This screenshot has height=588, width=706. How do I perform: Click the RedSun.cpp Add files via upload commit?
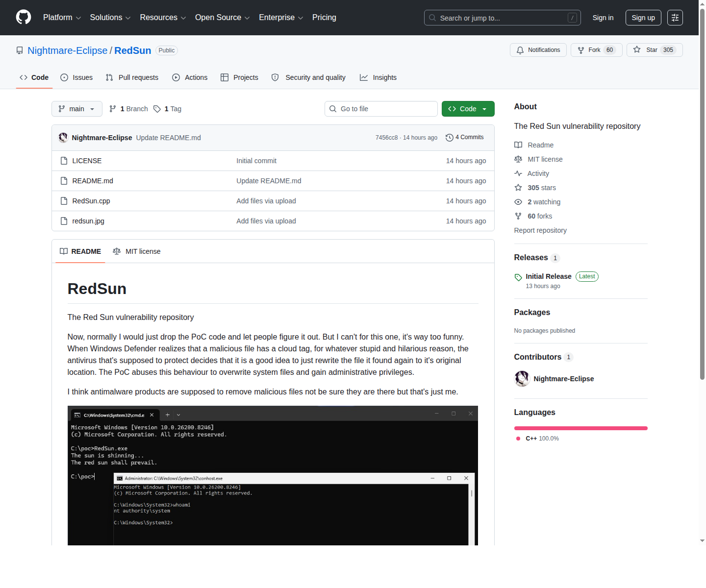click(x=266, y=201)
